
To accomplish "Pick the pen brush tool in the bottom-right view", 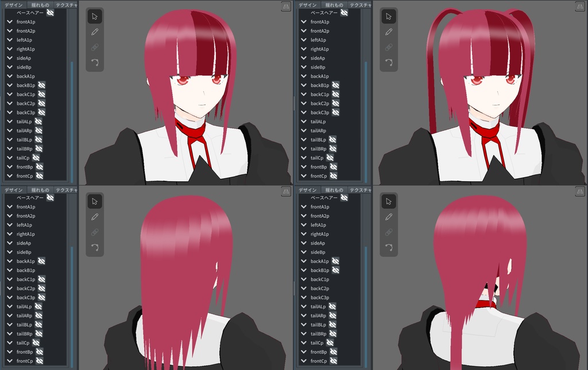I will [389, 217].
